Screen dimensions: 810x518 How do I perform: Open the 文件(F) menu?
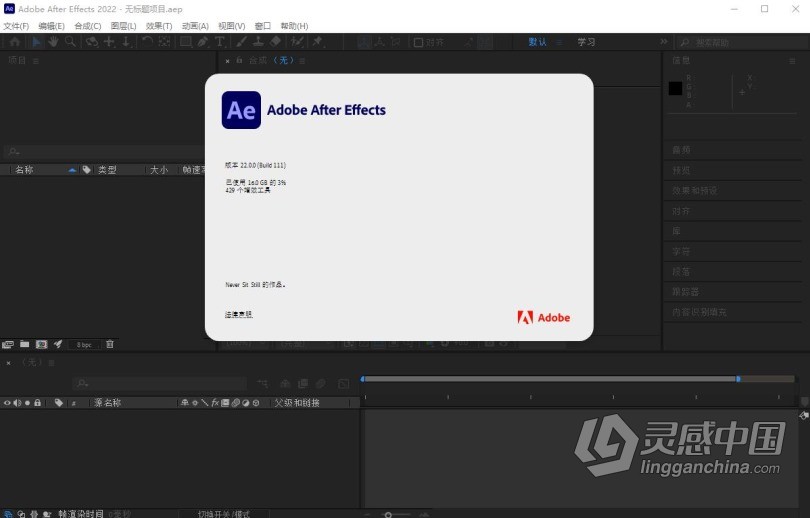click(16, 26)
